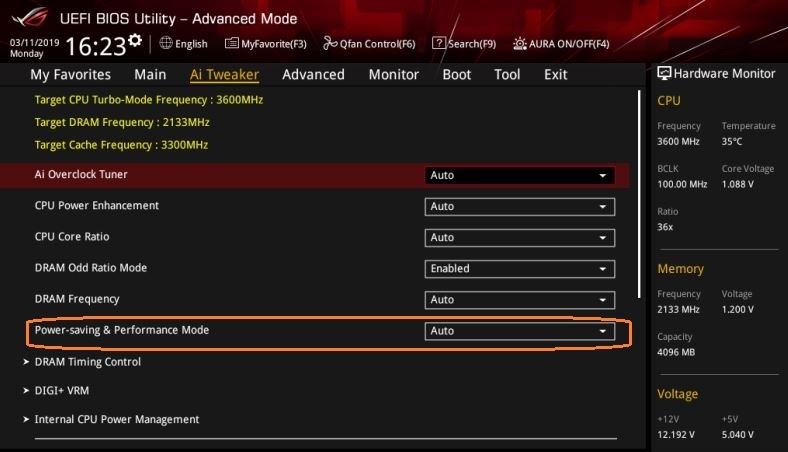Click the Search question mark icon
Viewport: 788px width, 452px height.
point(438,43)
